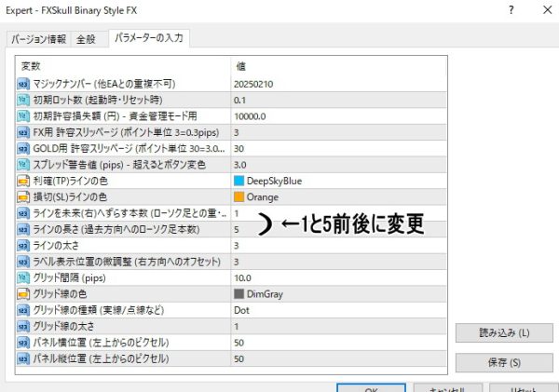
Task: Click the icon beside 初期ロット数 parameter
Action: click(x=23, y=100)
